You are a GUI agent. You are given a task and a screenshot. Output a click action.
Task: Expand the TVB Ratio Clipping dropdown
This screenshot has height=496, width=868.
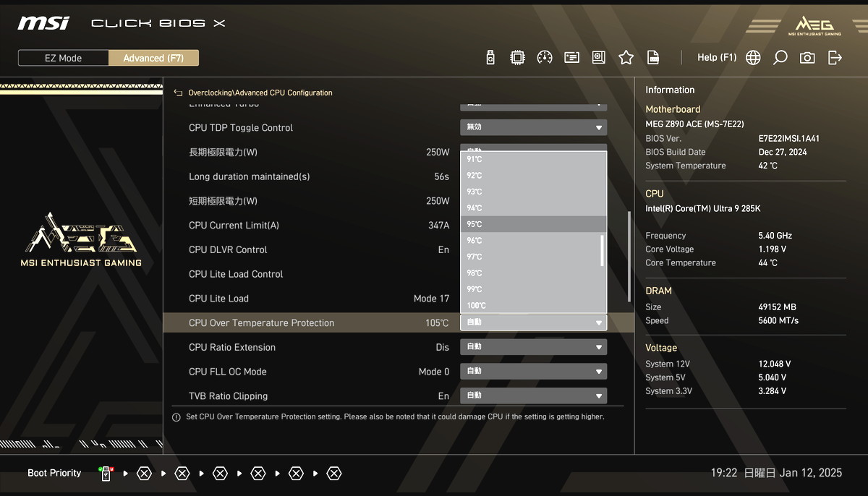[x=533, y=395]
